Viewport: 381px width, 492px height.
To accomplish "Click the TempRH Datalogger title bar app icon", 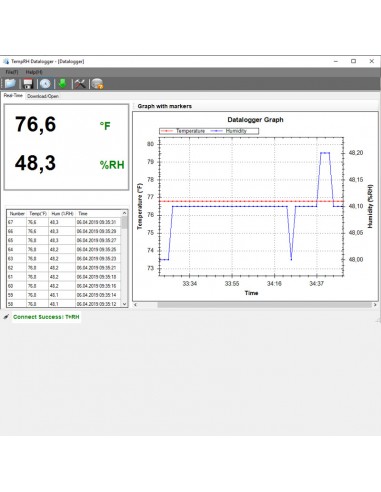I will point(6,61).
